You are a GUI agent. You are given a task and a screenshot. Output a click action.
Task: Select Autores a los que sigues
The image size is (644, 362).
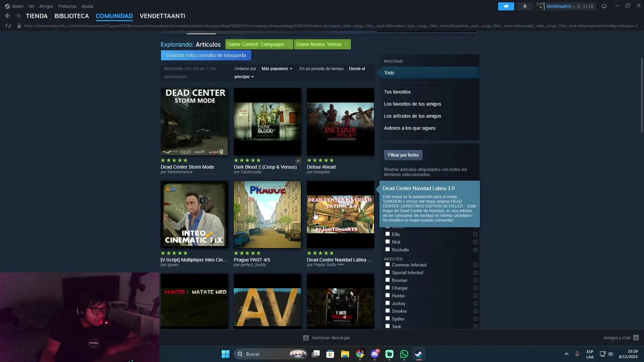pyautogui.click(x=410, y=128)
